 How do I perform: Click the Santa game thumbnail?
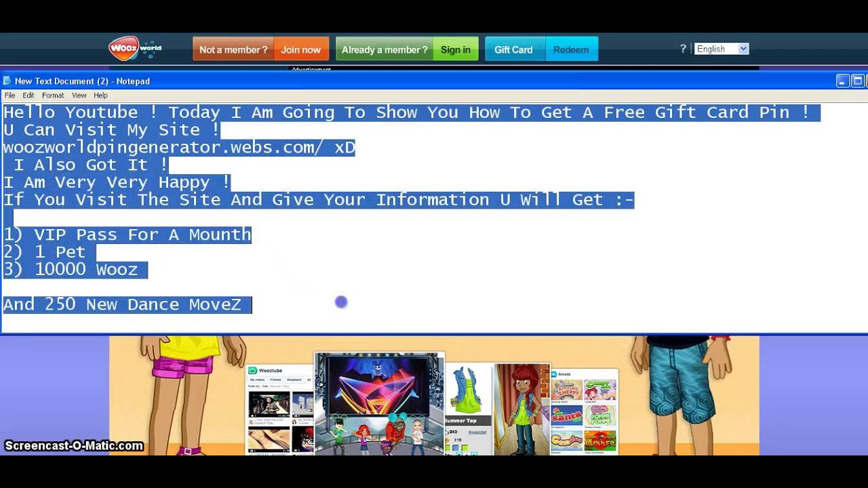tap(567, 415)
